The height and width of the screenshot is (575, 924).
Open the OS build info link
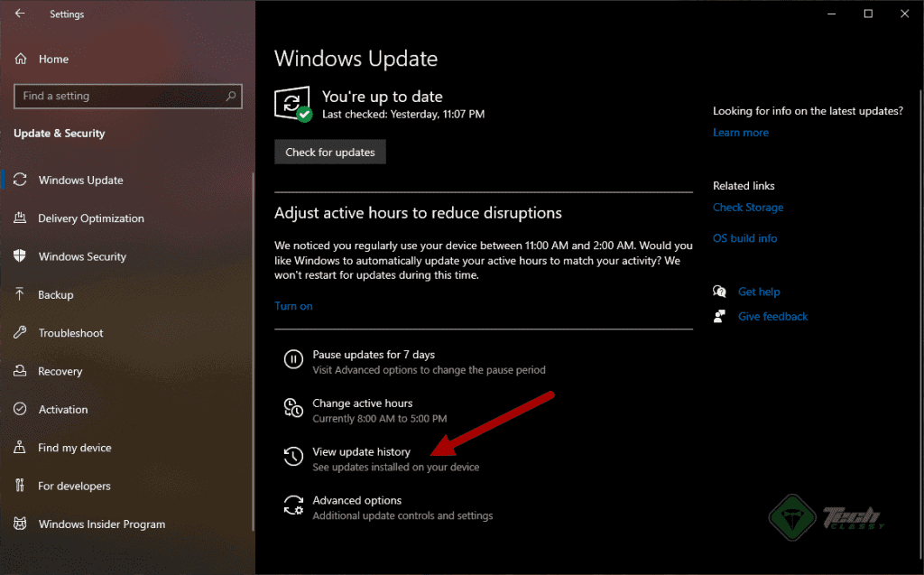click(744, 237)
